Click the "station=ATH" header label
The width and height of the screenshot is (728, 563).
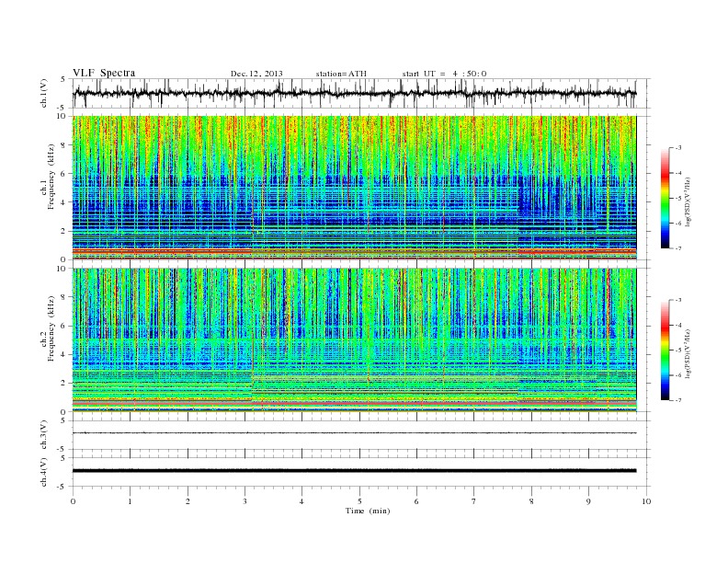pyautogui.click(x=341, y=74)
